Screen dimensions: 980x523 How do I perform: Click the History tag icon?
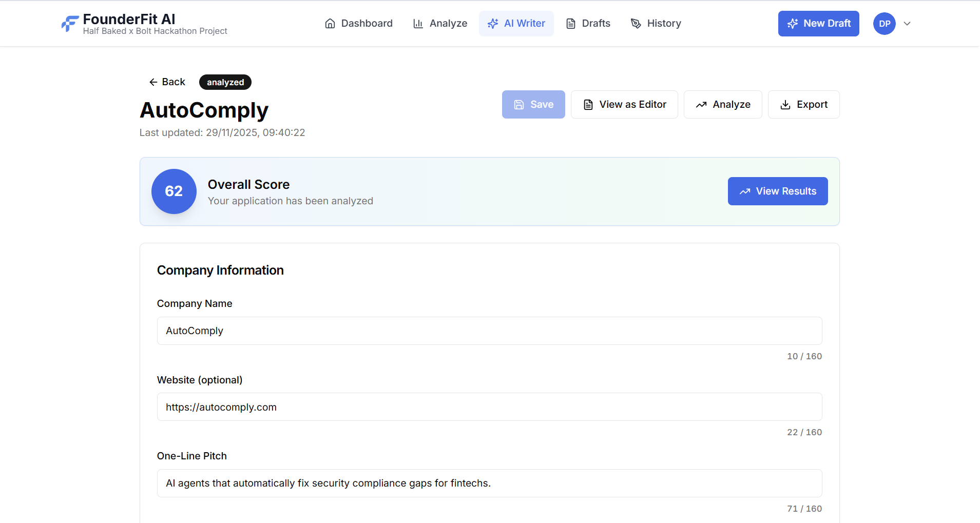[636, 24]
